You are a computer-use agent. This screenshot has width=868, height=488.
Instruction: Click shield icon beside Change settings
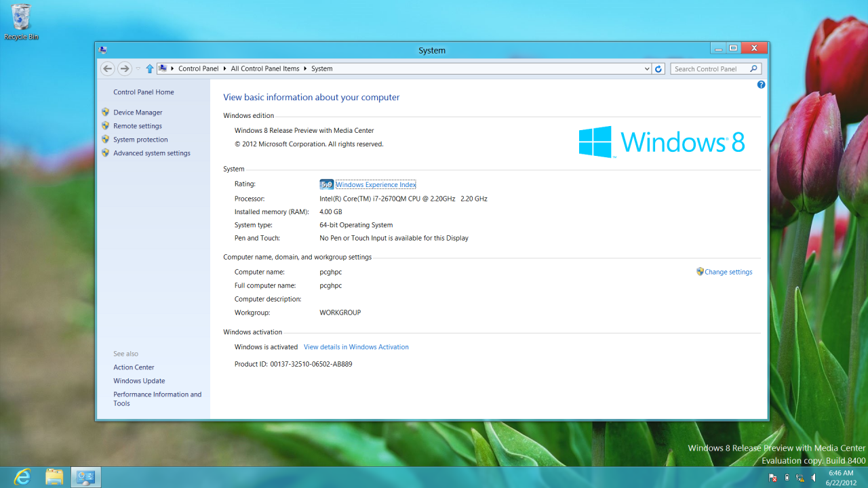[700, 271]
